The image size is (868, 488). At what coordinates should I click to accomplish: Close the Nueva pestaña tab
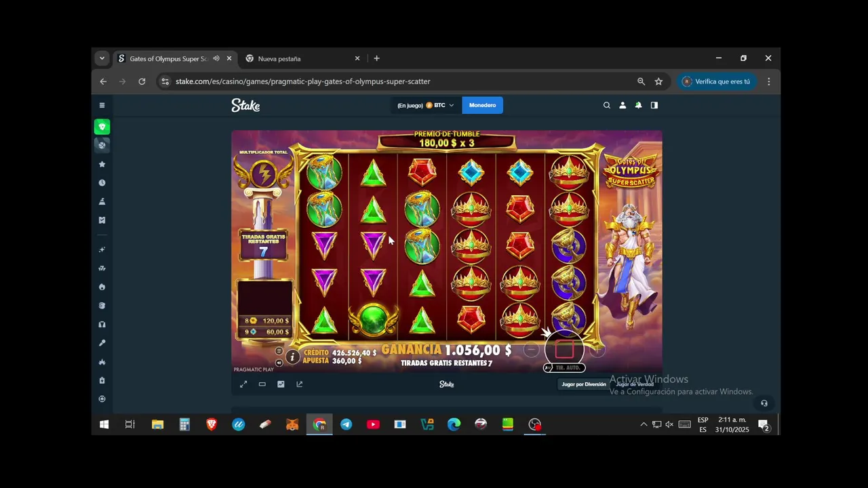click(x=357, y=59)
